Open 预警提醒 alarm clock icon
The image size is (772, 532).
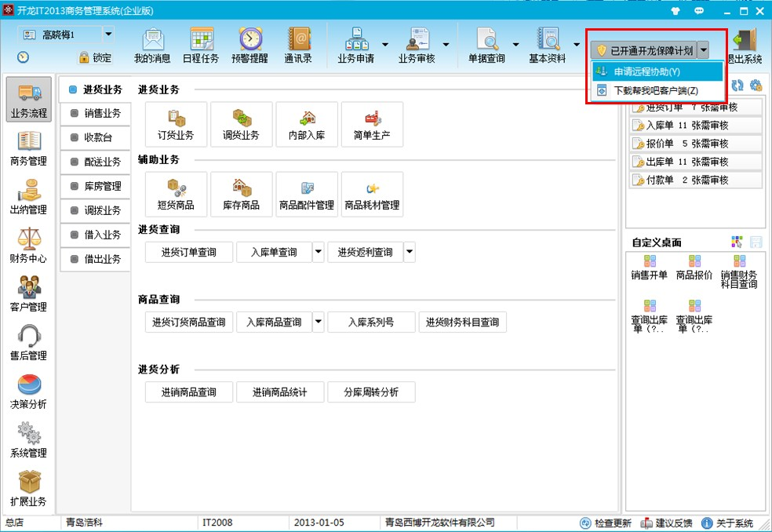tap(250, 46)
